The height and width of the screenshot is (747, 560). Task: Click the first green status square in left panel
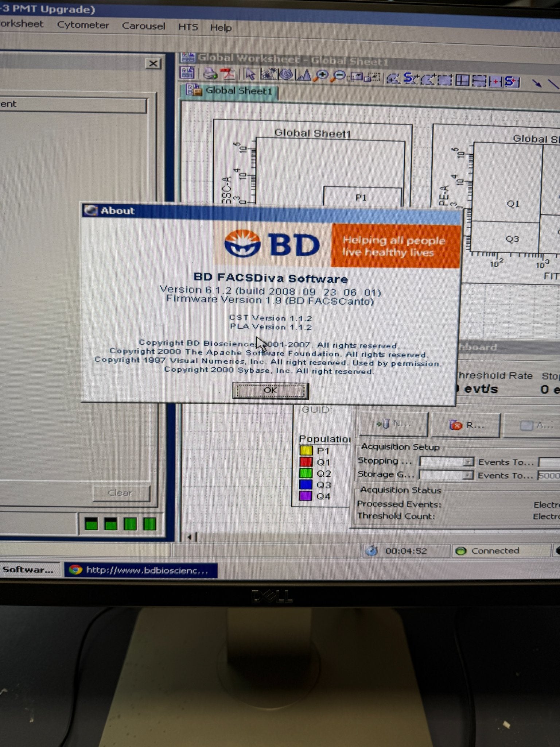[x=91, y=524]
